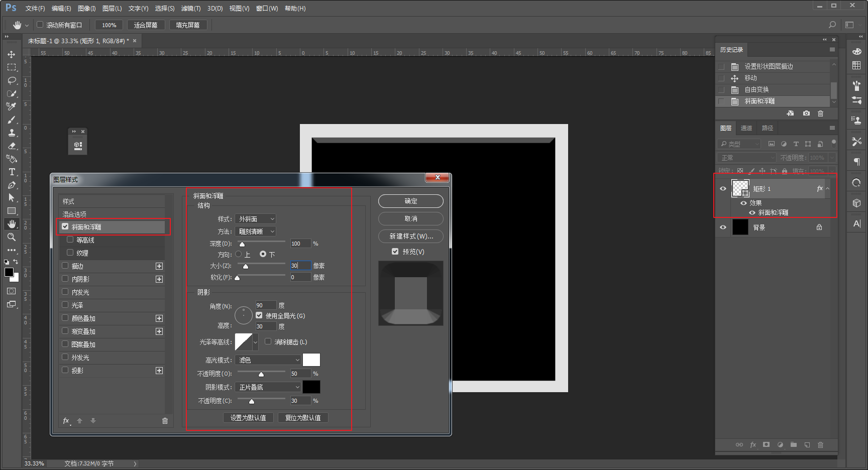
Task: Click the Soften (软化) value field
Action: coord(300,277)
